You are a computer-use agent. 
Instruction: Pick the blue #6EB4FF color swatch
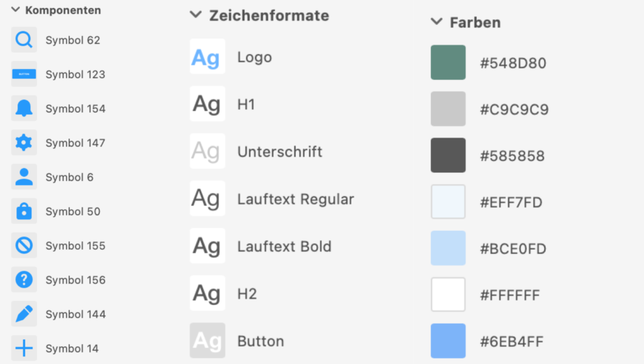448,341
